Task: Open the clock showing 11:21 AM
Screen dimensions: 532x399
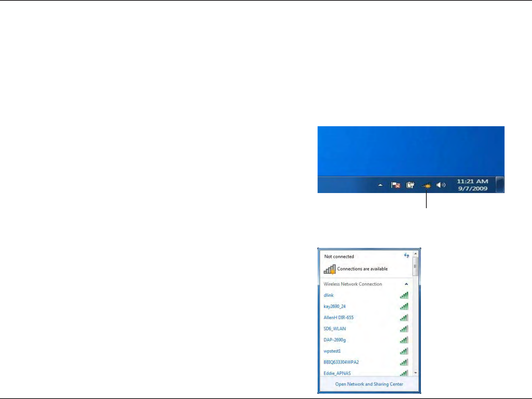Action: pyautogui.click(x=473, y=185)
